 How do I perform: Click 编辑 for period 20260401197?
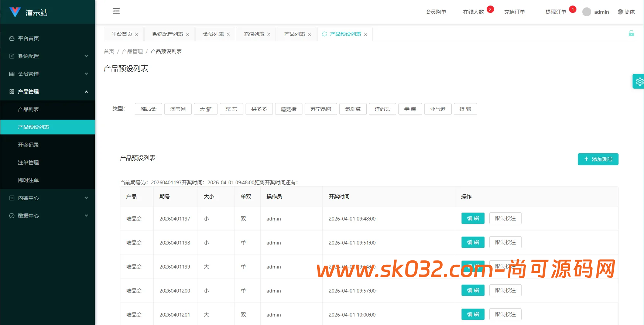(473, 218)
